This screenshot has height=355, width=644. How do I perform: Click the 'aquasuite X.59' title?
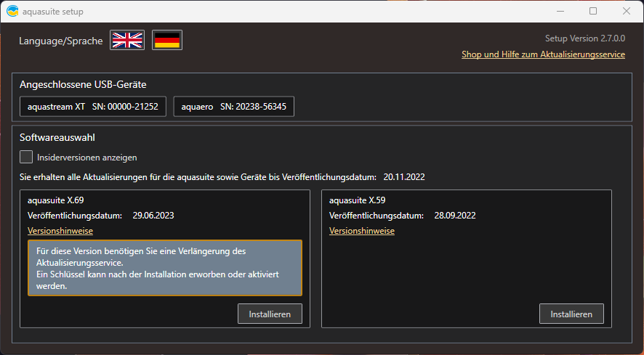pyautogui.click(x=358, y=200)
